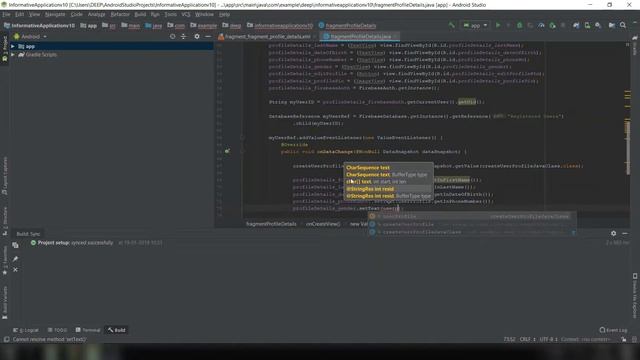The height and width of the screenshot is (360, 640).
Task: Open the Terminal tool window tab
Action: point(88,330)
